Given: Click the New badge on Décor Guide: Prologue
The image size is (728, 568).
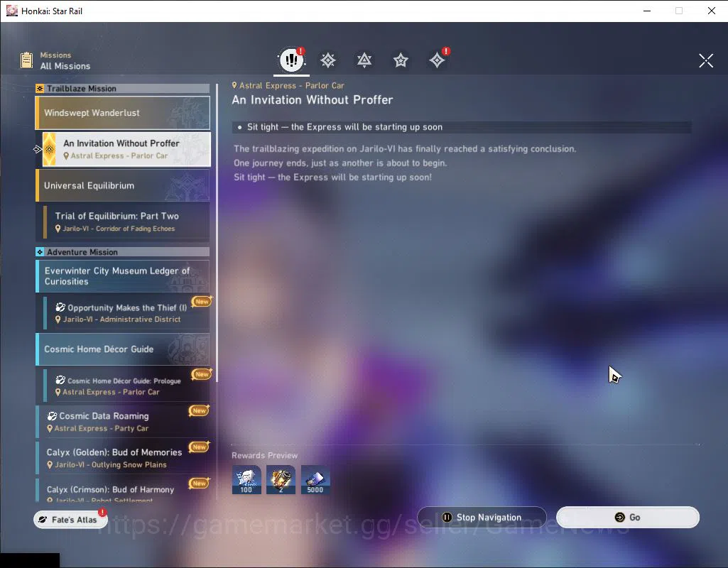Looking at the screenshot, I should pos(202,374).
